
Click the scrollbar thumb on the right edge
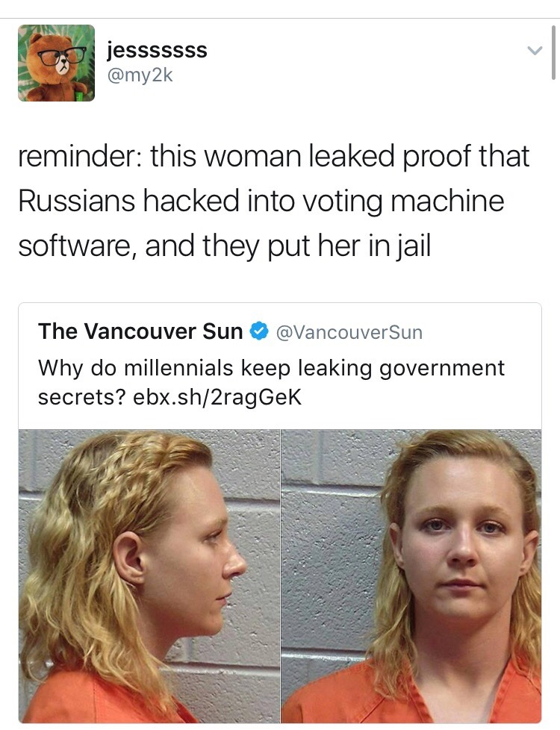553,52
